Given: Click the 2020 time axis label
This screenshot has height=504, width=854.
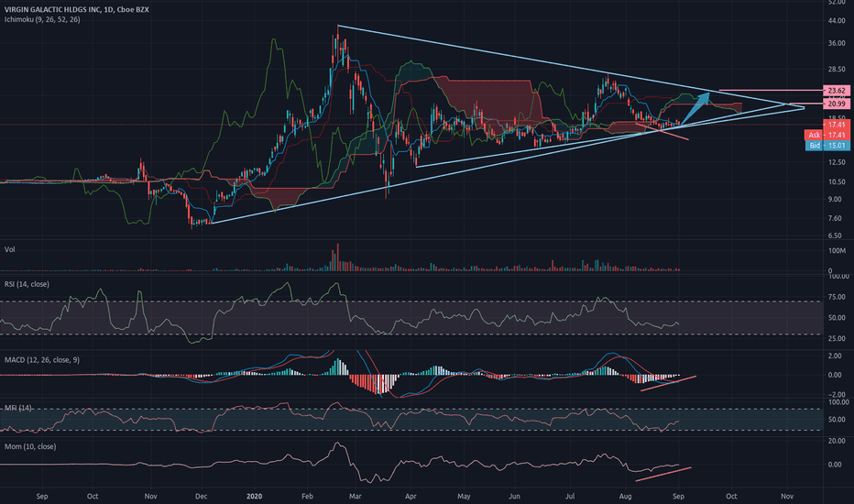Looking at the screenshot, I should point(255,497).
